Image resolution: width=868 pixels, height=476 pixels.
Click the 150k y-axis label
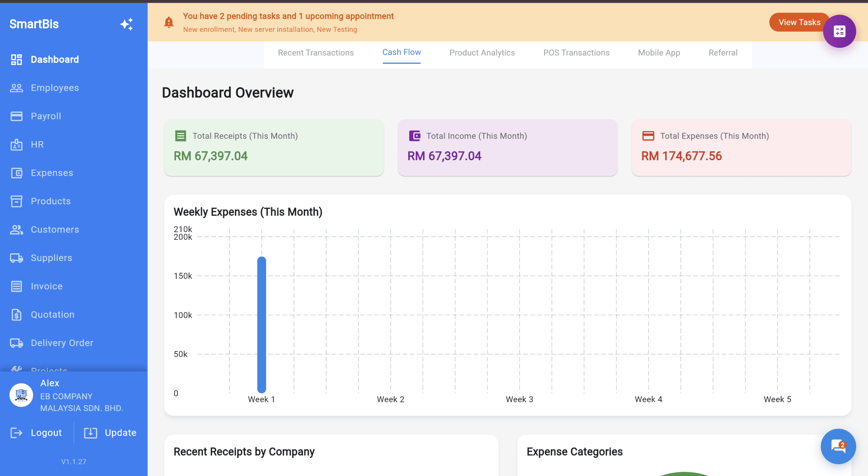tap(183, 276)
